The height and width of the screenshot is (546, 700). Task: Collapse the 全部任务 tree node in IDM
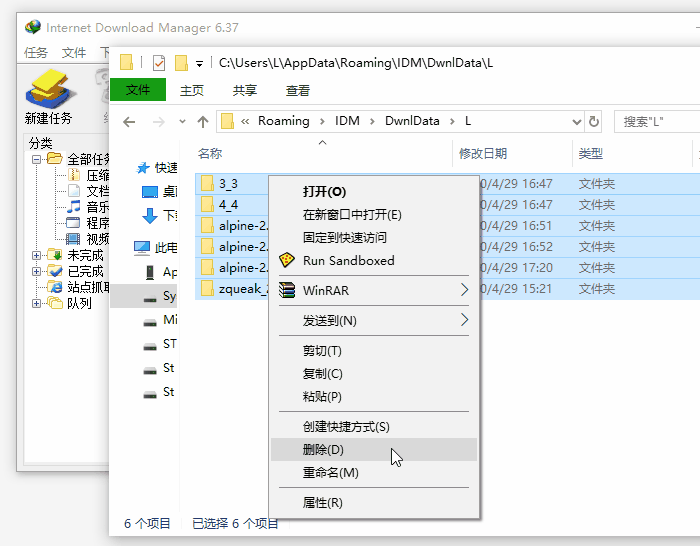point(37,159)
